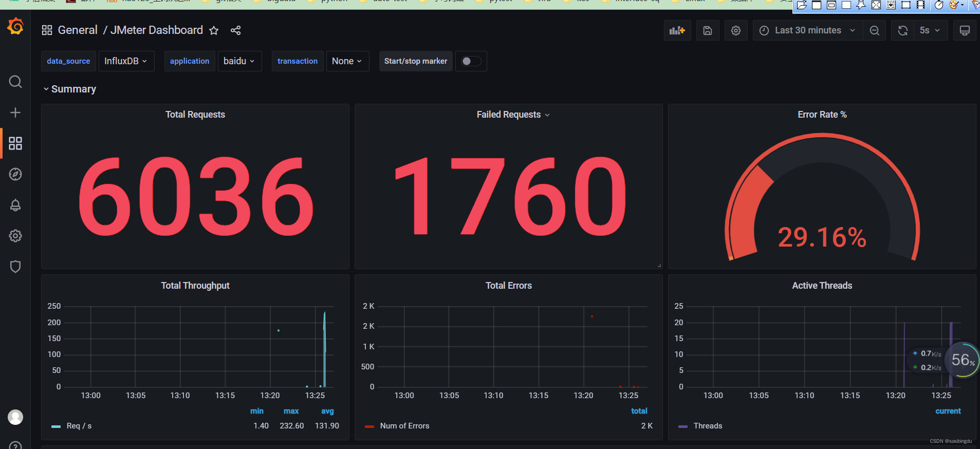980x449 pixels.
Task: Open the Total Requests panel title menu
Action: 195,115
